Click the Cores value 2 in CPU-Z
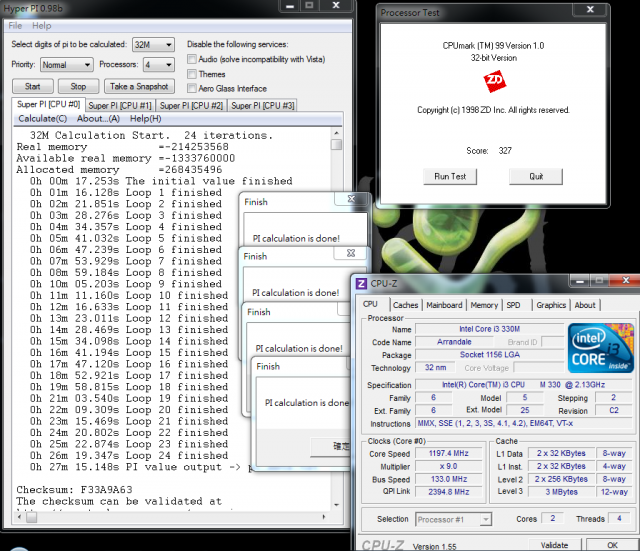Viewport: 640px width, 551px height. pos(553,518)
